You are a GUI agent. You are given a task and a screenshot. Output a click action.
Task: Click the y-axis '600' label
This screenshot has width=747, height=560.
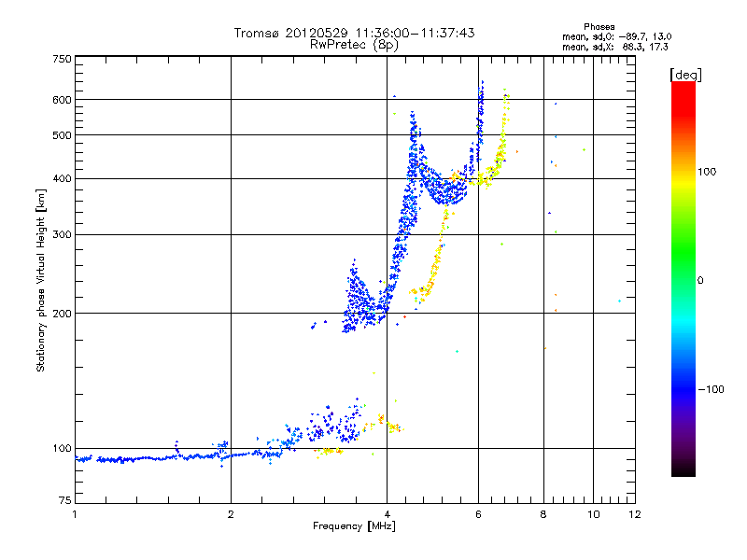(x=62, y=100)
